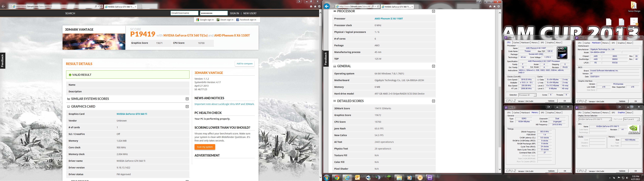
Task: Click the vertical scrollbar of the left browser
Action: [x=320, y=95]
